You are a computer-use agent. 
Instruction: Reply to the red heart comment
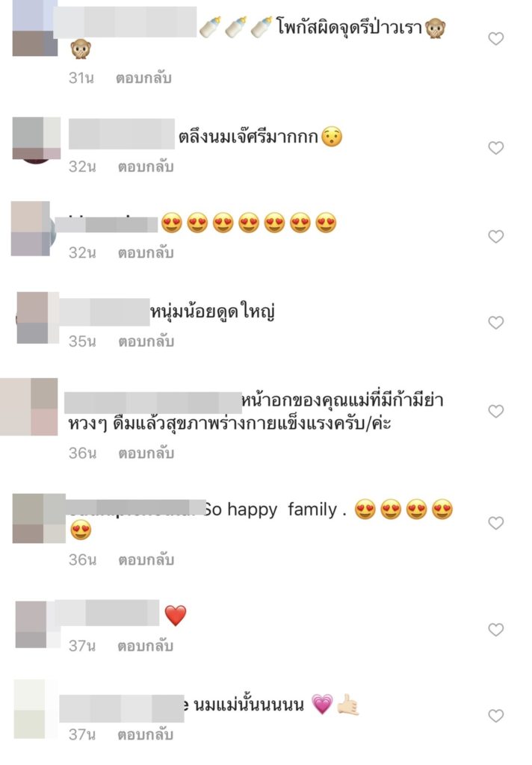click(146, 646)
